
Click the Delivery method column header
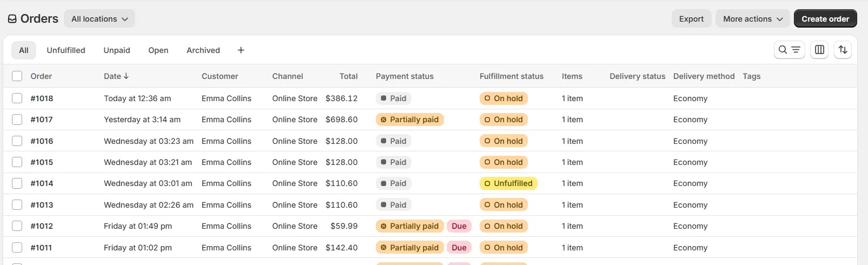(x=704, y=76)
